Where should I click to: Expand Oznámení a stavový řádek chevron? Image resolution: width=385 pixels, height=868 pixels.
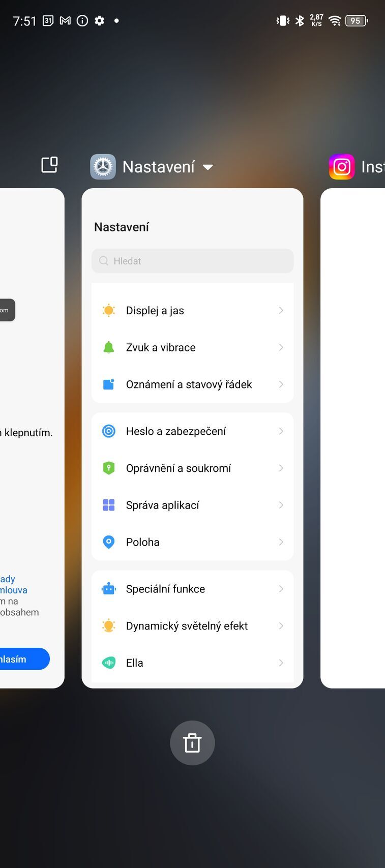pyautogui.click(x=281, y=384)
